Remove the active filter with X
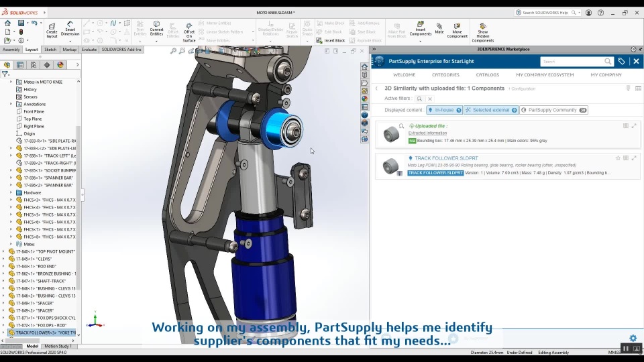The height and width of the screenshot is (362, 644). pyautogui.click(x=429, y=99)
